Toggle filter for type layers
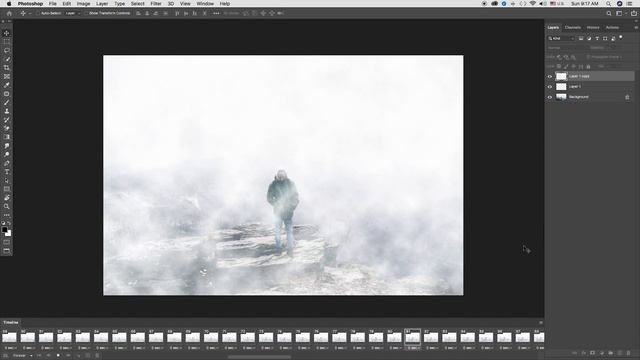This screenshot has height=360, width=640. point(597,38)
